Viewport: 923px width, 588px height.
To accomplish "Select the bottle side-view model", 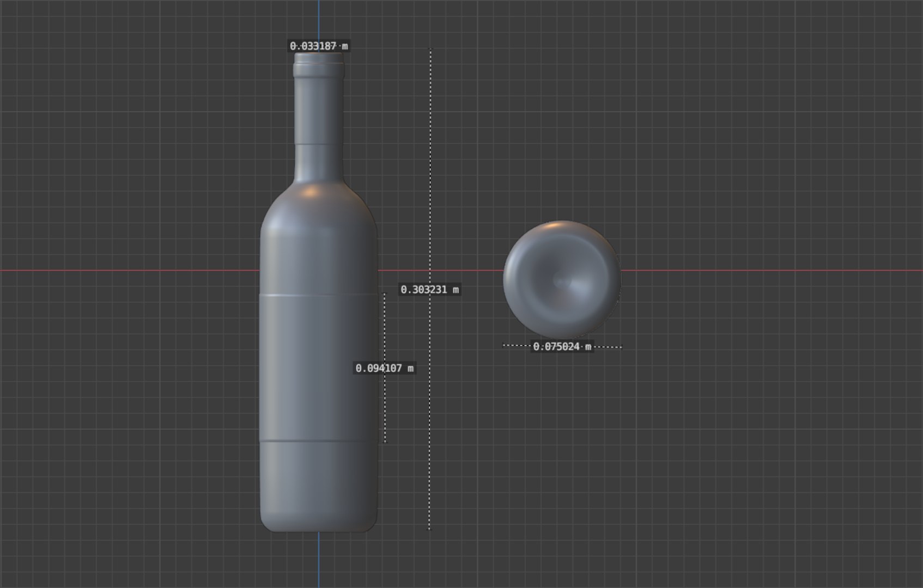I will click(319, 292).
